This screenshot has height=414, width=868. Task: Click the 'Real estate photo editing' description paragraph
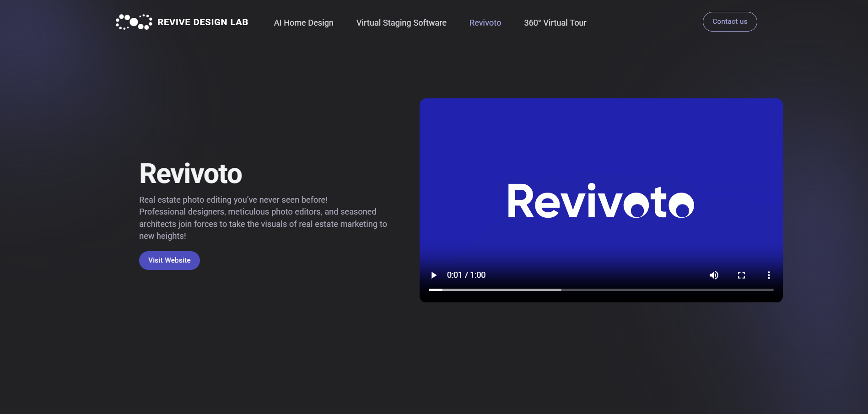click(x=263, y=218)
